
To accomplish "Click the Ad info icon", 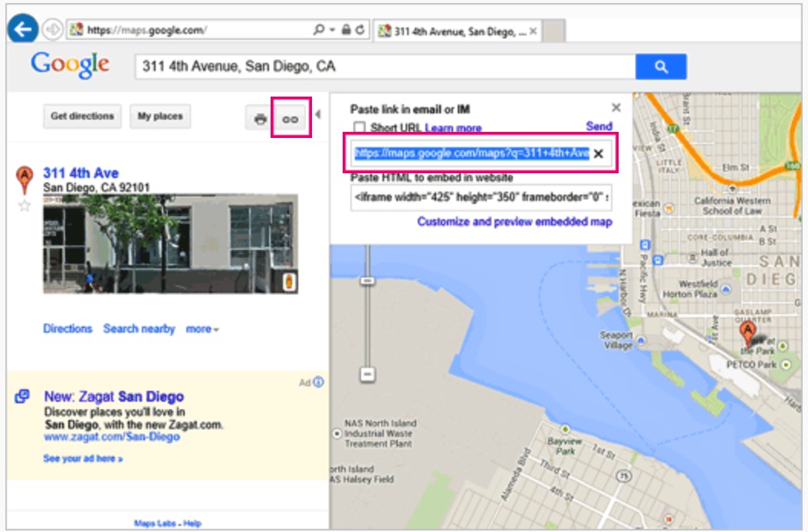I will (318, 382).
